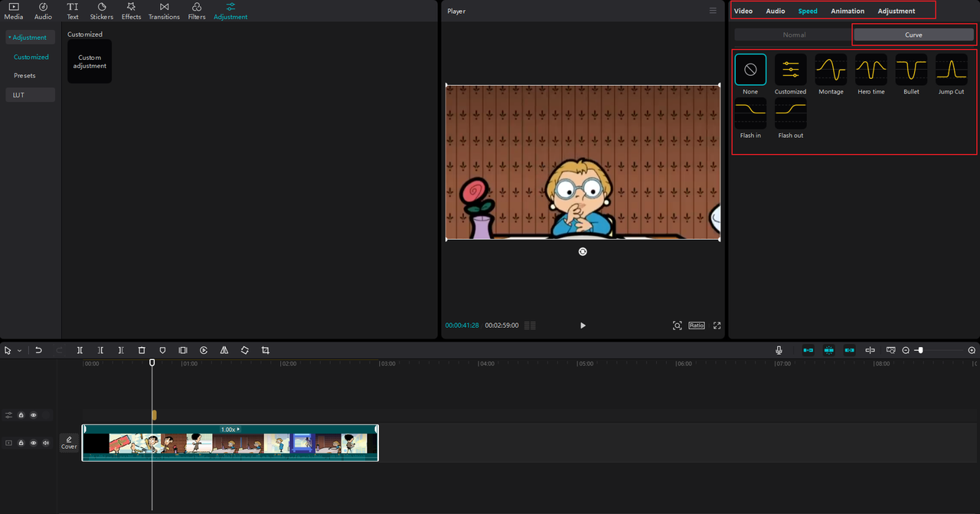Mute the main video track audio
This screenshot has width=980, height=514.
click(46, 443)
